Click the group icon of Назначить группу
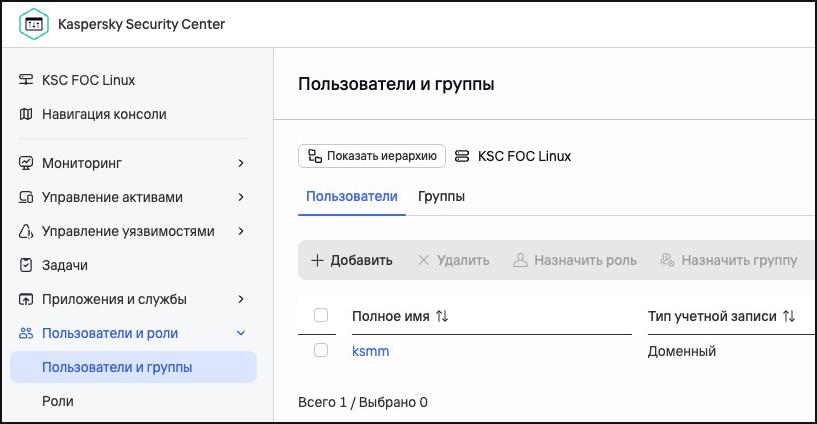Screen dimensions: 817x424 coord(667,259)
